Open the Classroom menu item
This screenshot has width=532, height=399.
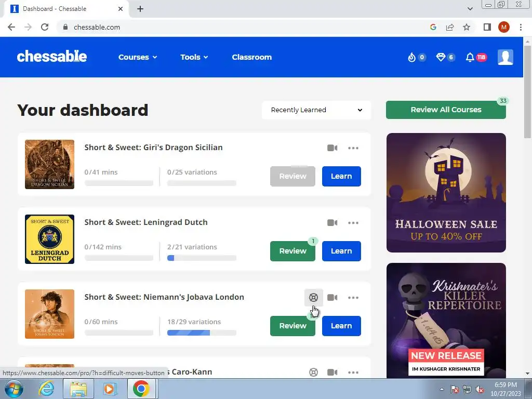pyautogui.click(x=252, y=57)
